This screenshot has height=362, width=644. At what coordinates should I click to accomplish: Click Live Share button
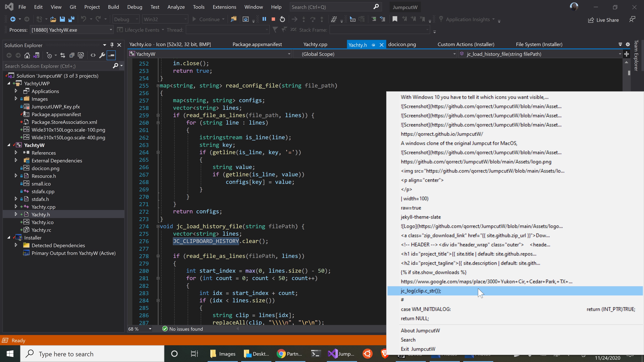[x=604, y=20]
